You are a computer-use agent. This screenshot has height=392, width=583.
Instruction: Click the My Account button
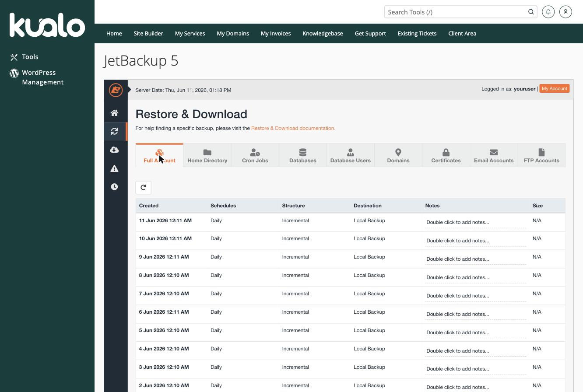[554, 88]
